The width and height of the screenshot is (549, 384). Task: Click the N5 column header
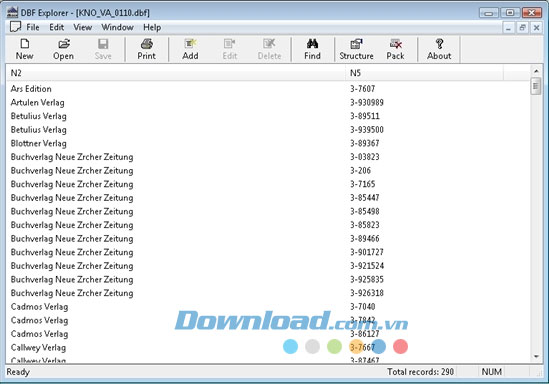425,73
